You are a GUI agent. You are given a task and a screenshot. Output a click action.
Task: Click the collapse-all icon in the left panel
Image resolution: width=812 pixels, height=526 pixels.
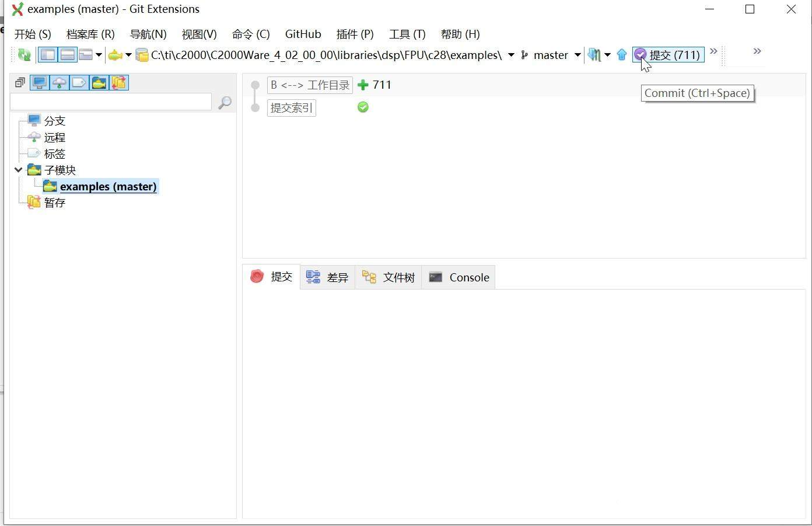pos(20,83)
